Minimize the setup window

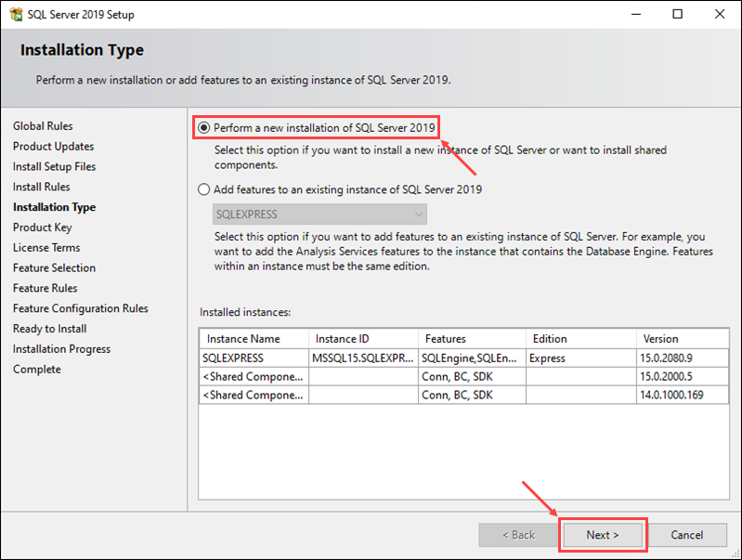tap(636, 14)
